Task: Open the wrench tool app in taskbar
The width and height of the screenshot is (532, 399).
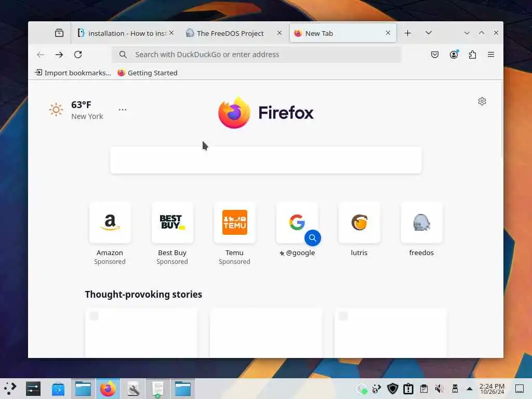Action: click(133, 389)
